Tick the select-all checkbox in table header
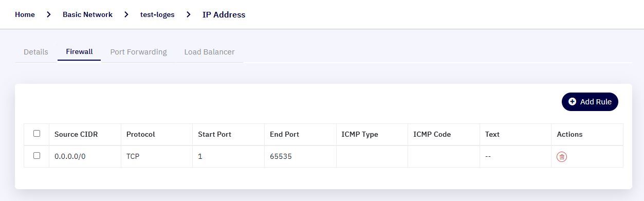The image size is (644, 201). click(x=36, y=134)
